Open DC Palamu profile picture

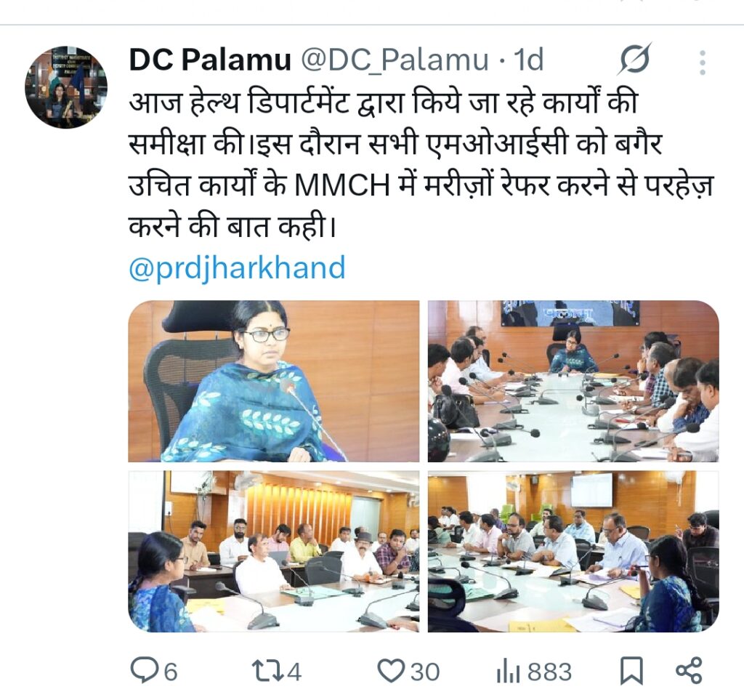click(66, 87)
